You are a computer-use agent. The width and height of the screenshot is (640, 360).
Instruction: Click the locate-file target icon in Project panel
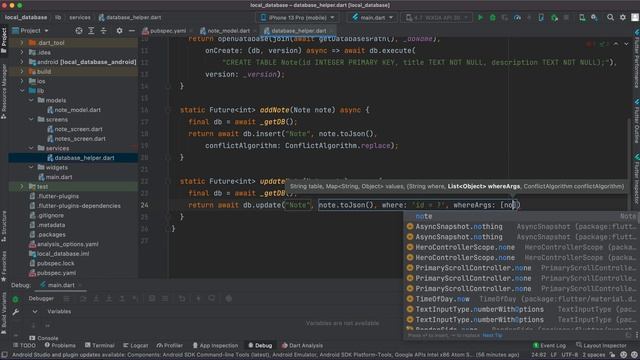tap(79, 31)
